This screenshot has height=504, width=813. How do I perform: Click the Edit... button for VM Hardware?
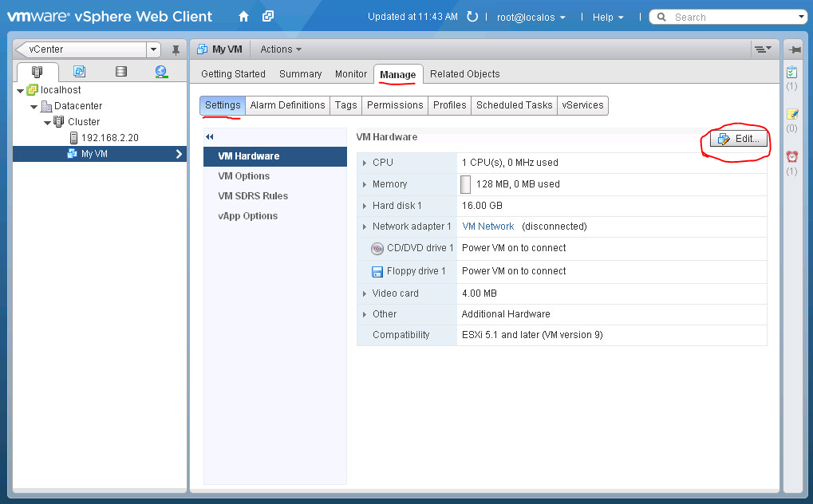739,139
